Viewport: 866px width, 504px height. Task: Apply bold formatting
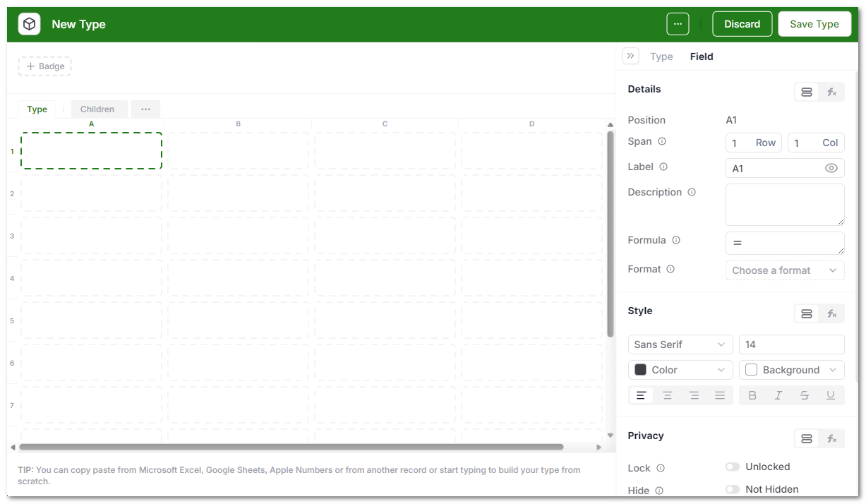click(x=752, y=395)
